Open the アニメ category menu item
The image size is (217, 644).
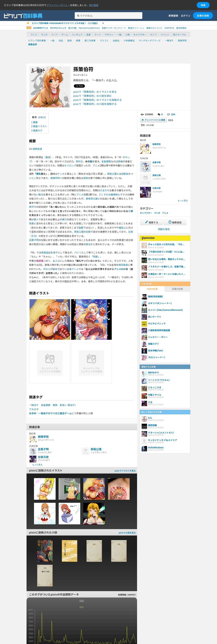pos(34,34)
